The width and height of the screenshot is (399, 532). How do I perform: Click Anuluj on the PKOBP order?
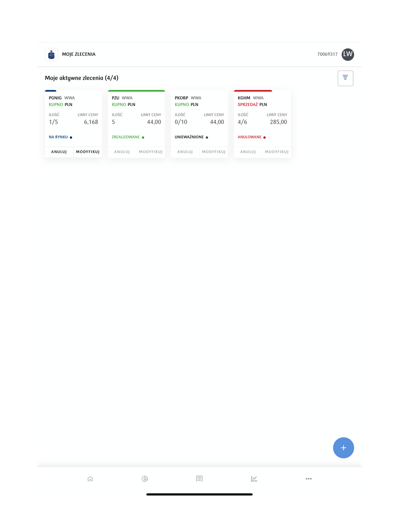point(185,152)
